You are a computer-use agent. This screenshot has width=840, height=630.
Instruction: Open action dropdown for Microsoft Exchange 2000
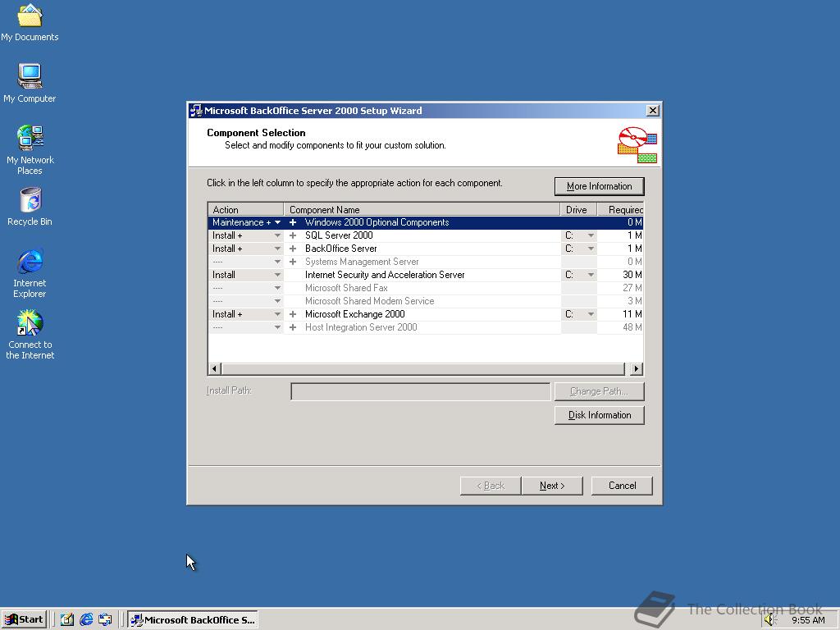coord(277,314)
